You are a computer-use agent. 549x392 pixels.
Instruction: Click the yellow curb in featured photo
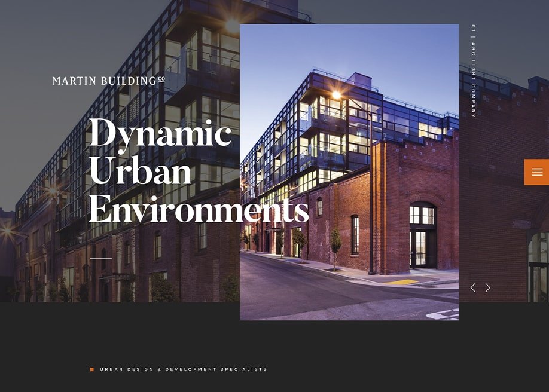(401, 281)
